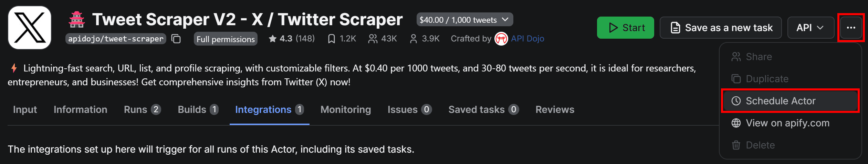Click the API Dojo avatar icon
The image size is (868, 164).
[501, 39]
